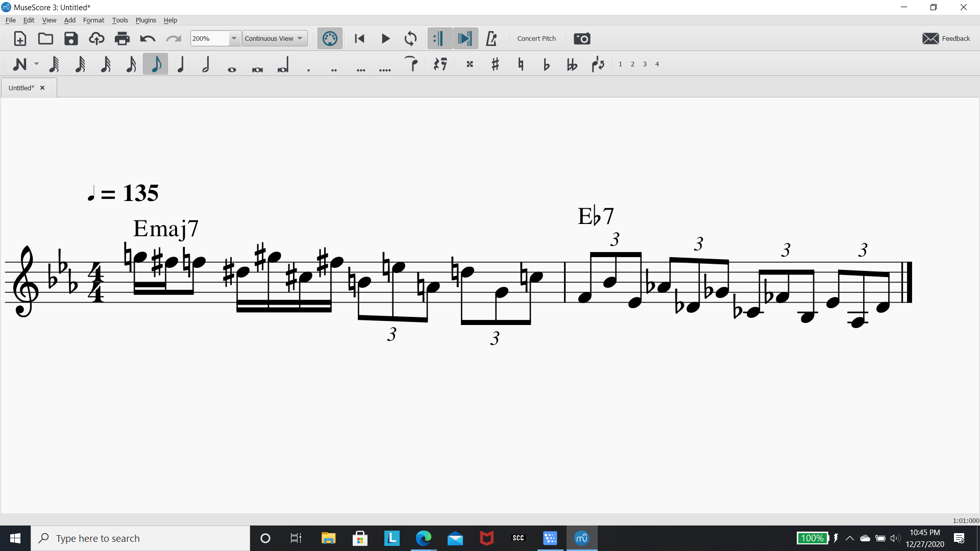Screen dimensions: 980x551
Task: Send Feedback
Action: tap(945, 38)
